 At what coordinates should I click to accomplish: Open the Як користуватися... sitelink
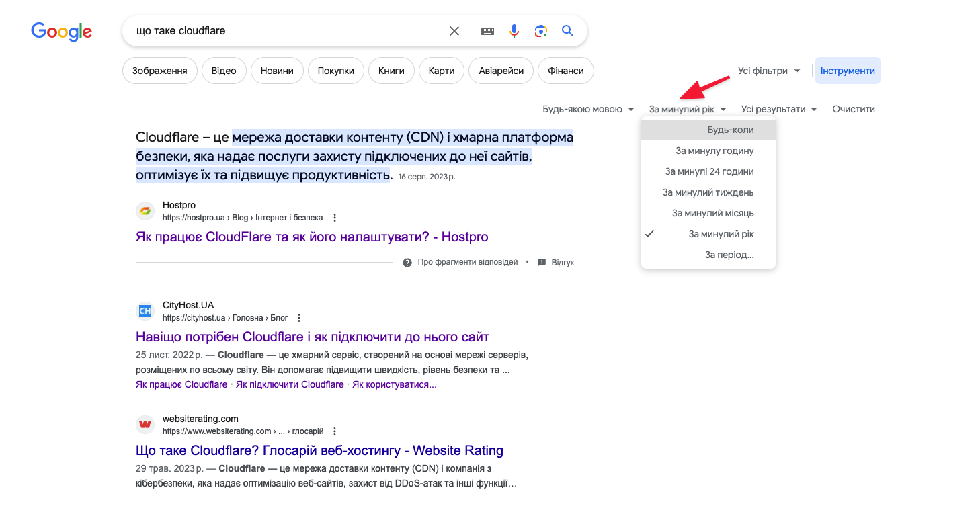pos(395,384)
